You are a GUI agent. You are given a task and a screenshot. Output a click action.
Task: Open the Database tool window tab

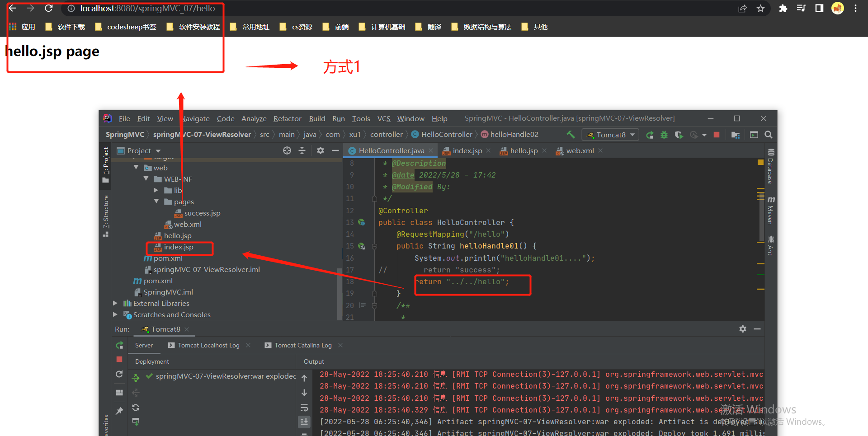tap(771, 166)
